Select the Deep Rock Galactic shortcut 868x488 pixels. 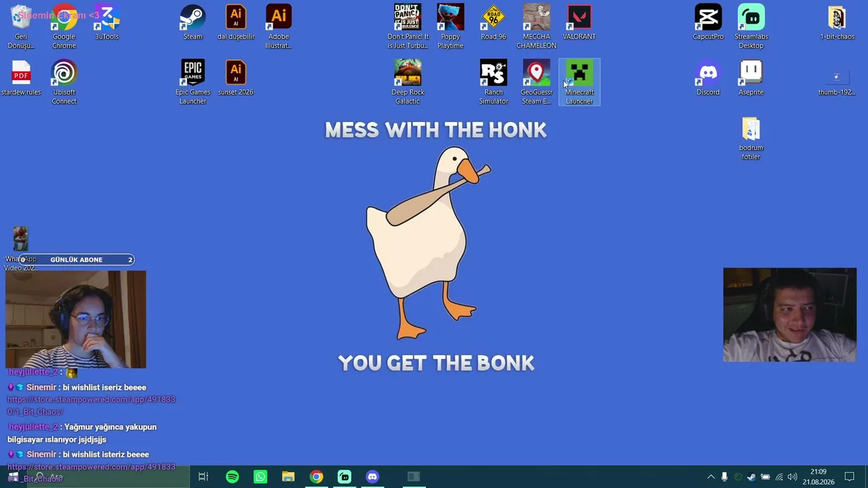coord(408,83)
